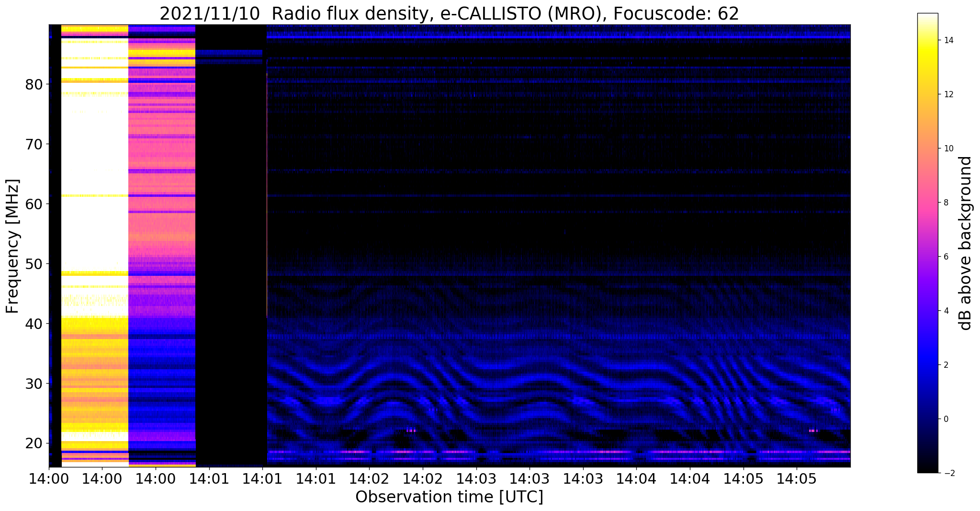The image size is (980, 511).
Task: Click the 60 MHz frequency tick label
Action: tap(34, 204)
